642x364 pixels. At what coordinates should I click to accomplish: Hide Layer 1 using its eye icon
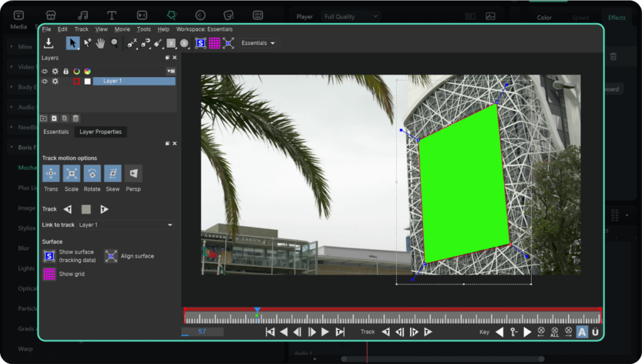pos(45,81)
